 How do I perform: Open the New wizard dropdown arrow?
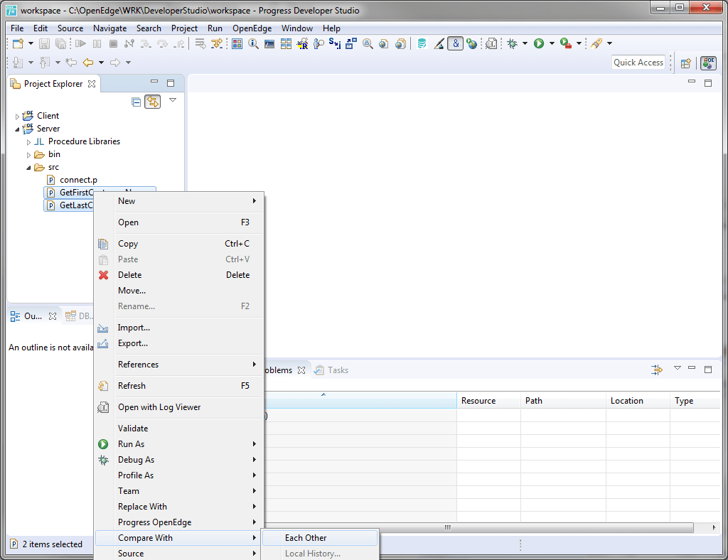(x=31, y=43)
